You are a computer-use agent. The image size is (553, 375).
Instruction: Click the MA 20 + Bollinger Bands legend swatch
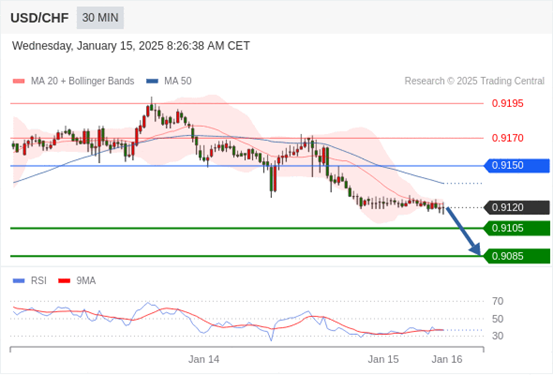tap(19, 81)
